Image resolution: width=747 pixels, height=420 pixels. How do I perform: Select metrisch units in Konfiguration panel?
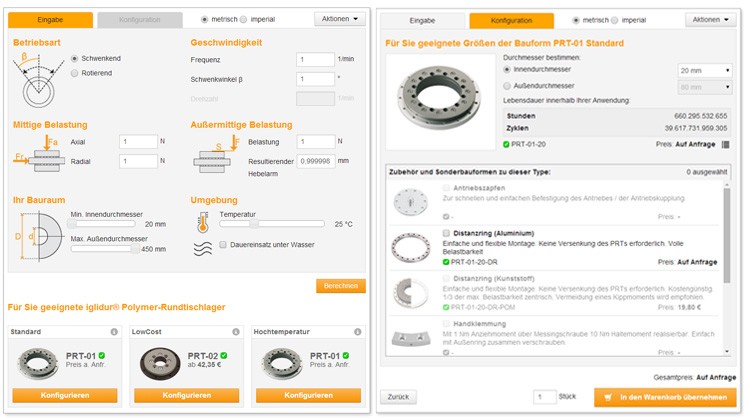pyautogui.click(x=576, y=20)
